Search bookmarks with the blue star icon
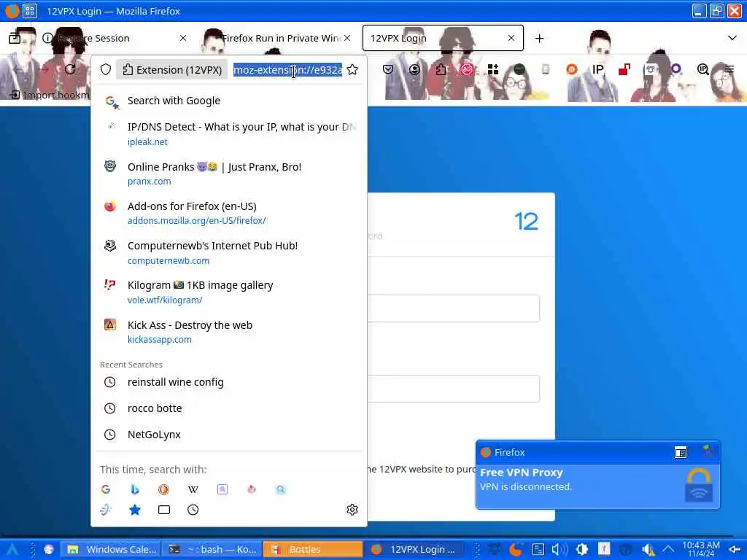The height and width of the screenshot is (560, 747). point(135,510)
